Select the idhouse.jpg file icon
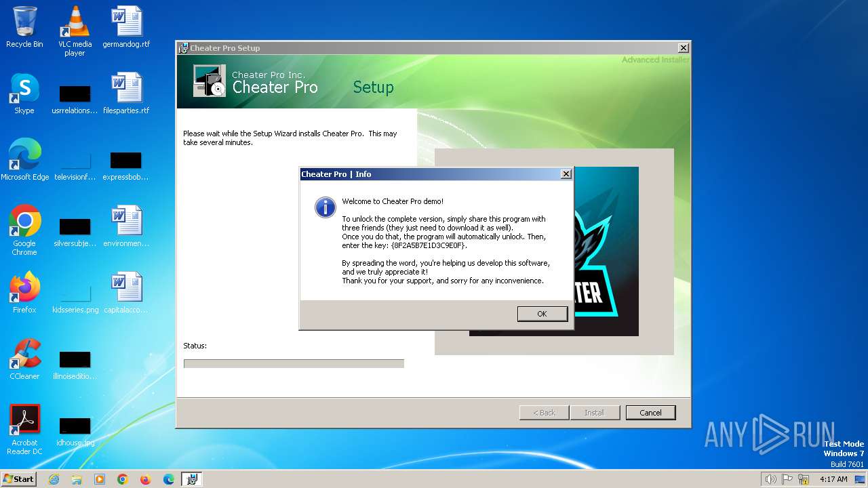The image size is (868, 488). click(75, 431)
